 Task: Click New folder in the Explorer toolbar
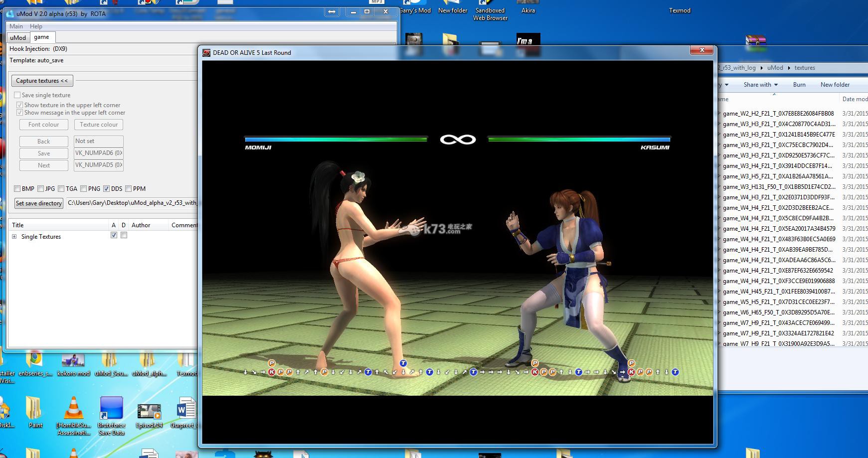[835, 85]
